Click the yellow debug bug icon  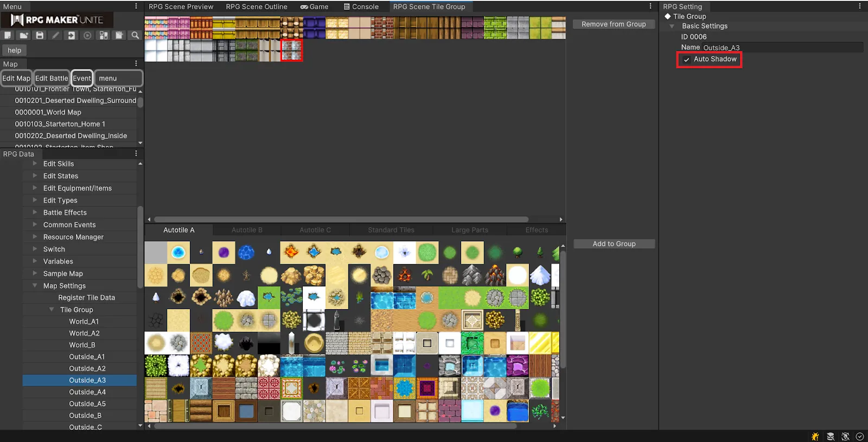815,437
